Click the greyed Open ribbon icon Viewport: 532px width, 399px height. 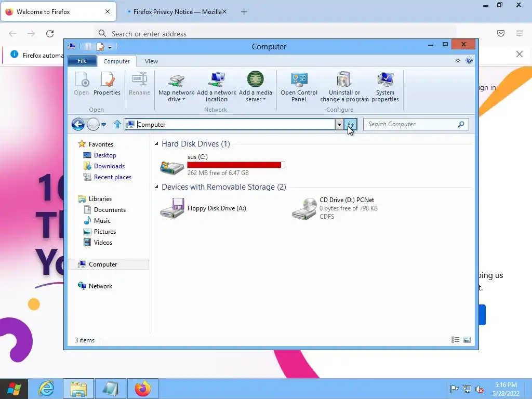(x=81, y=84)
